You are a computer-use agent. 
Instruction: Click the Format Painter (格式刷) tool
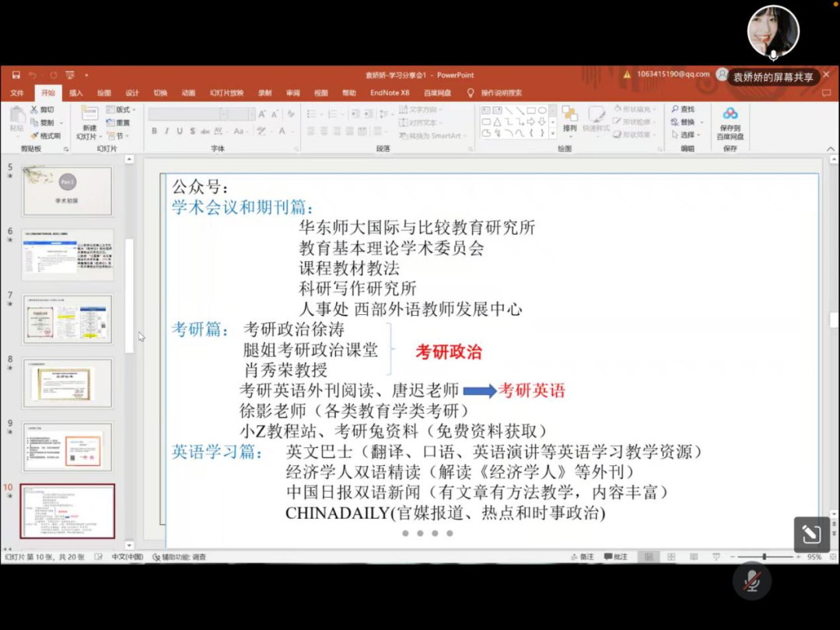coord(45,135)
